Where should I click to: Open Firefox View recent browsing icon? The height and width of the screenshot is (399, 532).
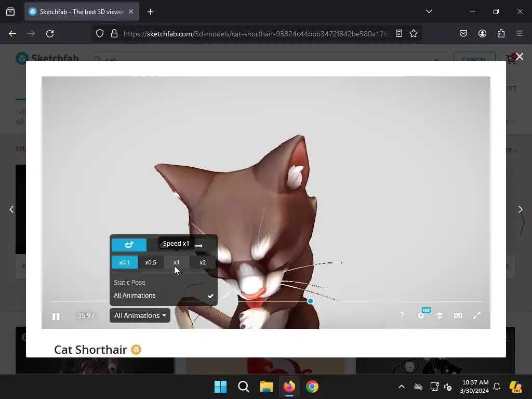pos(10,12)
